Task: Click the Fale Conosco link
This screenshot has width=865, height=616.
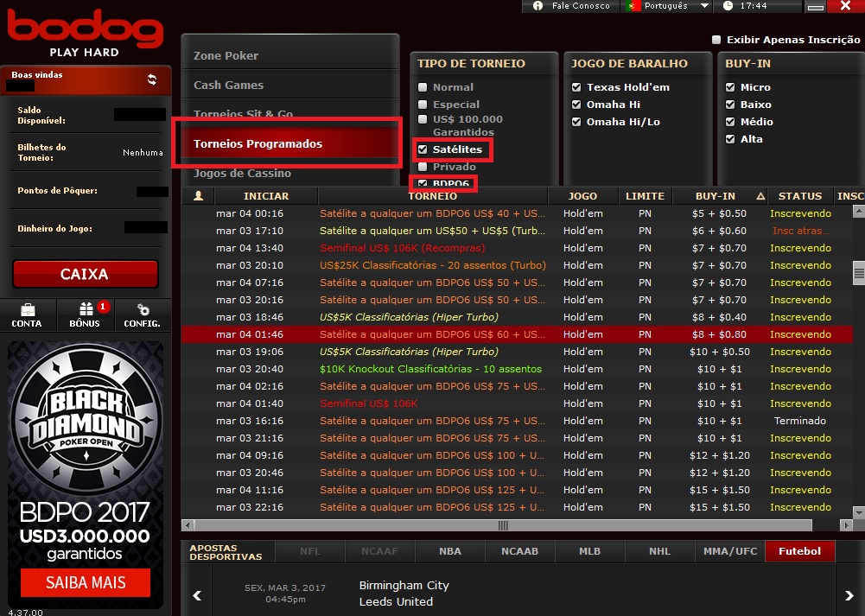Action: (581, 5)
